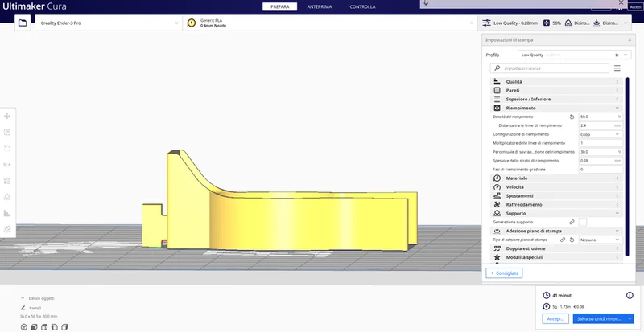Open the adhesion type Nessuno dropdown
The image size is (644, 332).
[x=601, y=240]
